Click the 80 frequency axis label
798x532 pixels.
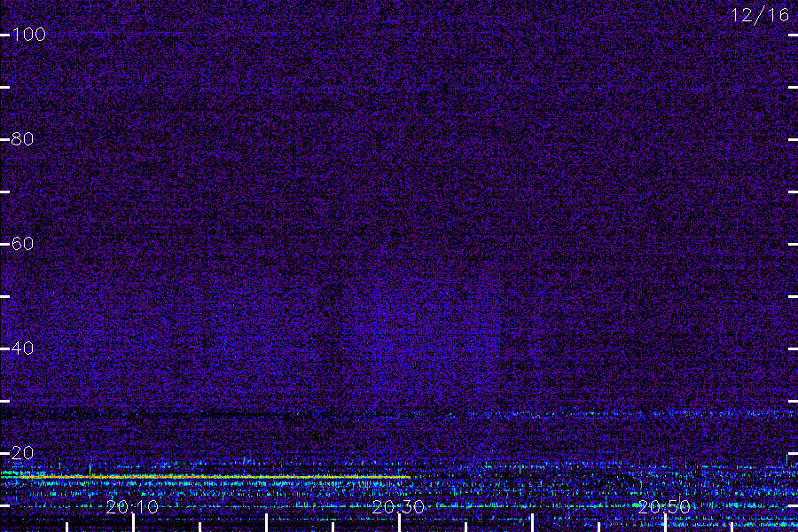click(22, 139)
